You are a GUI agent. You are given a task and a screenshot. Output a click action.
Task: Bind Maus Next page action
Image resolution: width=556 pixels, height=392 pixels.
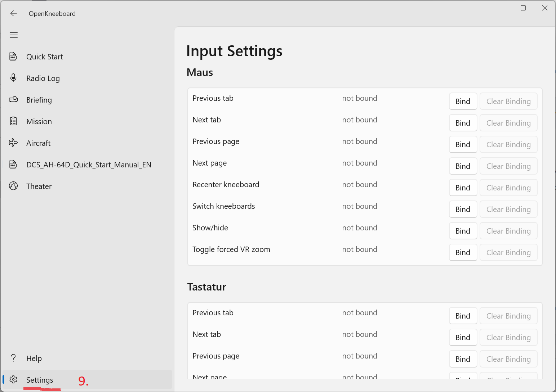(463, 166)
